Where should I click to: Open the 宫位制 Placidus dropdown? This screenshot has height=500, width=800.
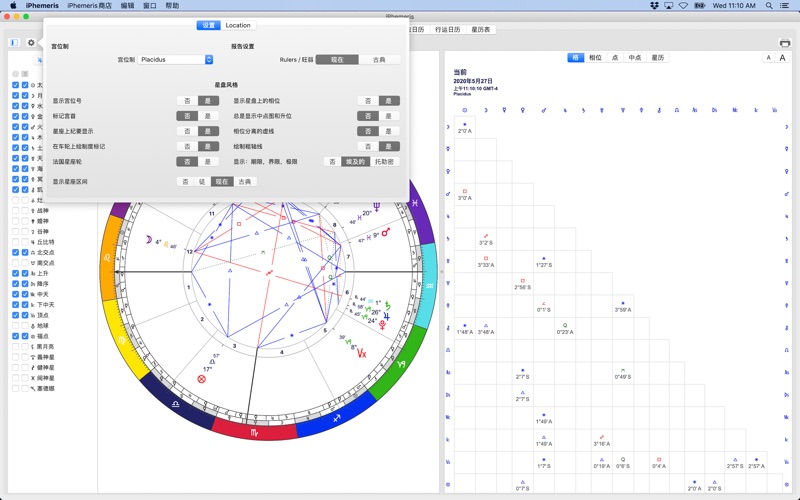(175, 60)
